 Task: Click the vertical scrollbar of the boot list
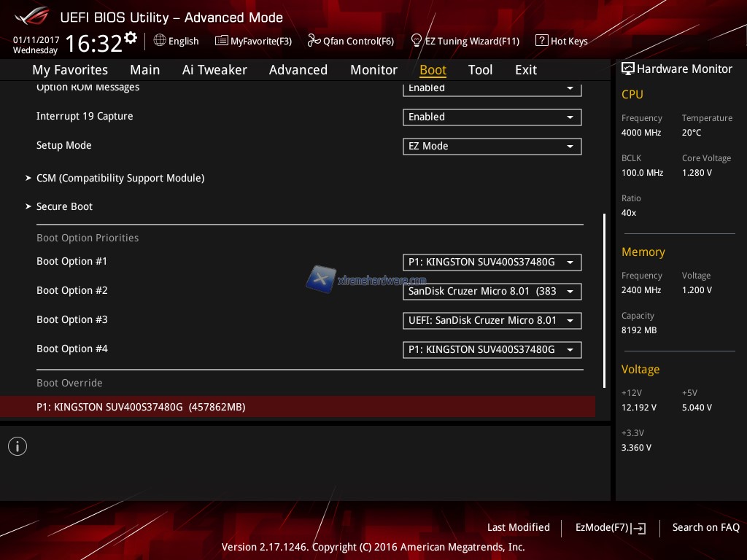pos(604,299)
